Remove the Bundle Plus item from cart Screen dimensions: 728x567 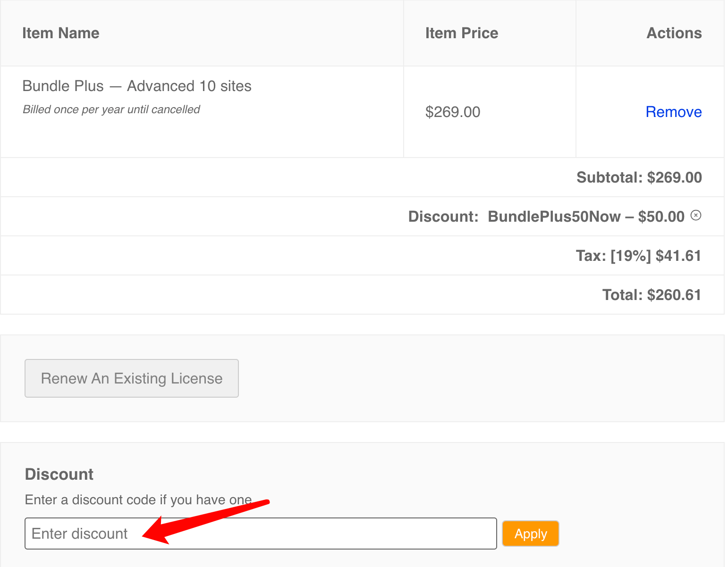[x=673, y=112]
